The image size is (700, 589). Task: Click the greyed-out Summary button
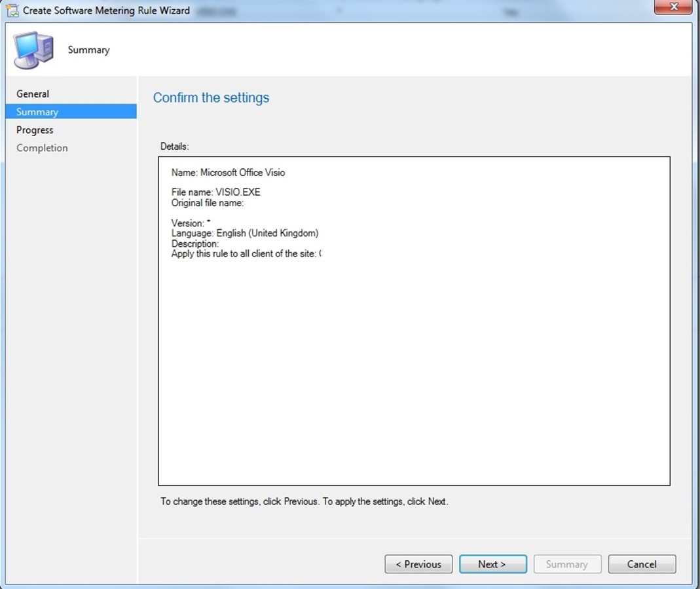[568, 564]
